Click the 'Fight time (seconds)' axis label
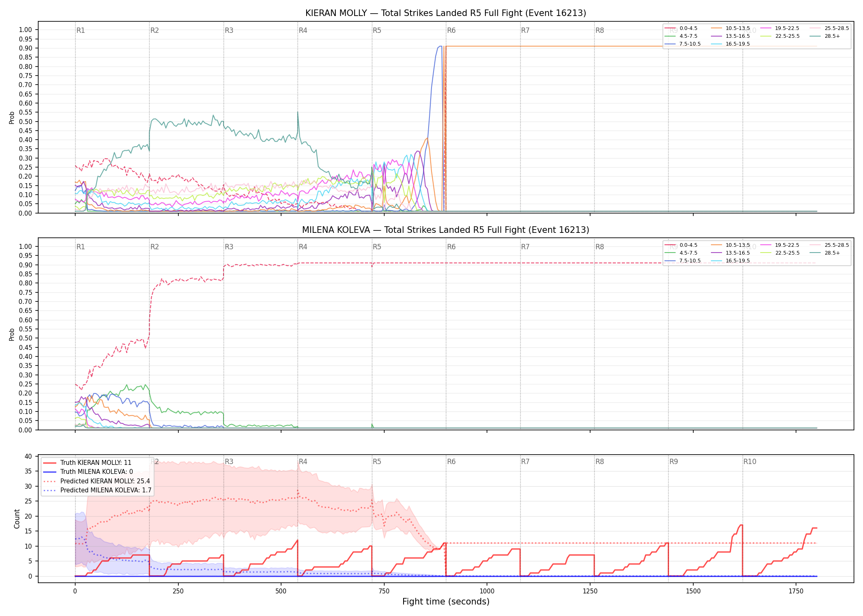863x616 pixels. (446, 602)
